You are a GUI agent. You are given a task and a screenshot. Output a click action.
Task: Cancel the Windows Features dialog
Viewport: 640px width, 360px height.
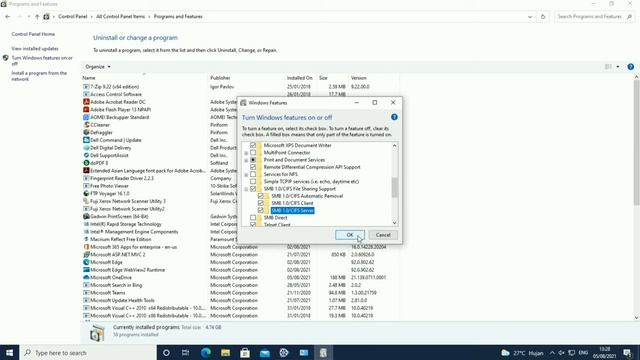click(x=383, y=235)
